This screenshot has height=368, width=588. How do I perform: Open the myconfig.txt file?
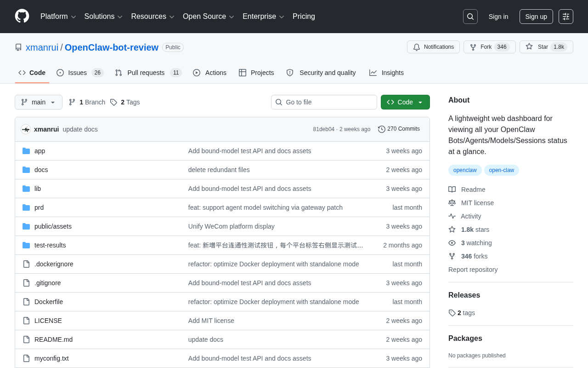(x=51, y=358)
